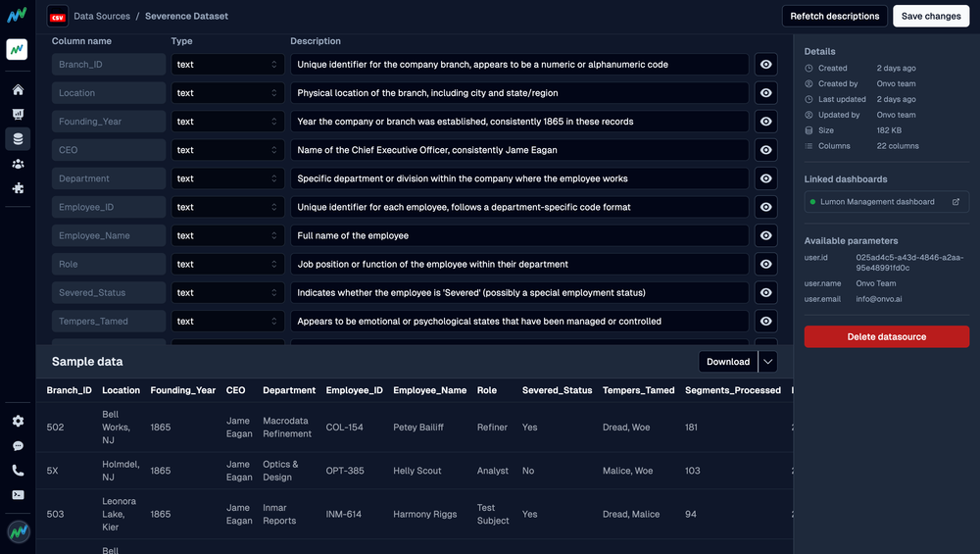Toggle visibility of the Branch_ID column

(766, 65)
